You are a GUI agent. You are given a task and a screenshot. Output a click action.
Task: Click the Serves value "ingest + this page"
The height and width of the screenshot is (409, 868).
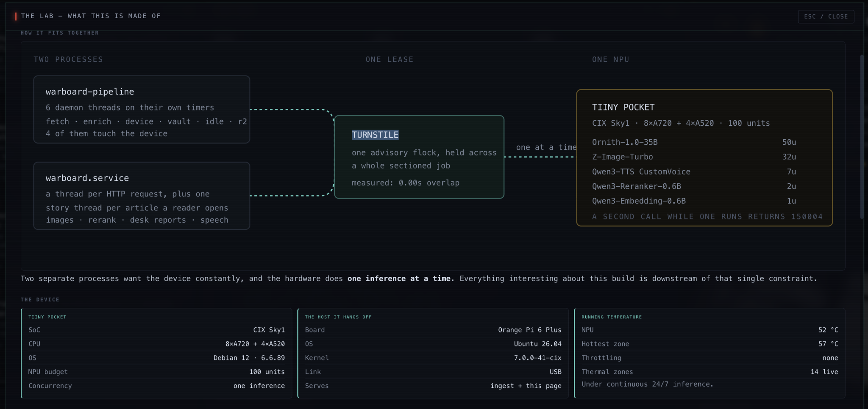tap(526, 386)
